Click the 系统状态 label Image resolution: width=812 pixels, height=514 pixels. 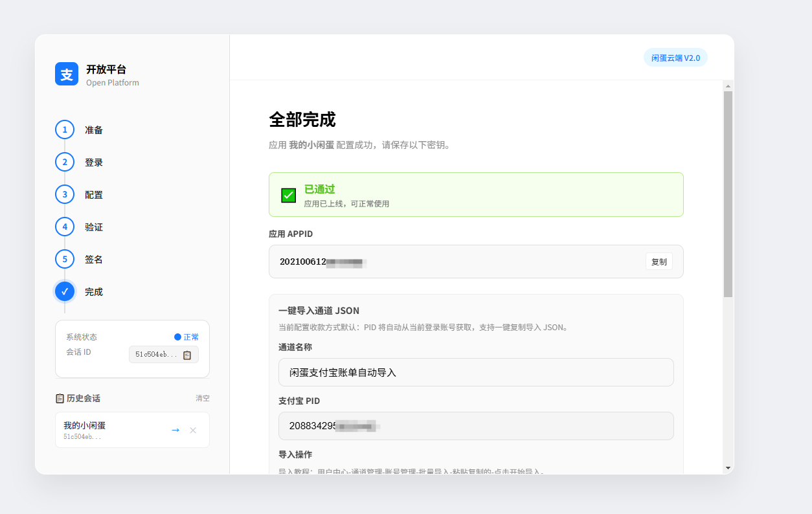pos(82,337)
